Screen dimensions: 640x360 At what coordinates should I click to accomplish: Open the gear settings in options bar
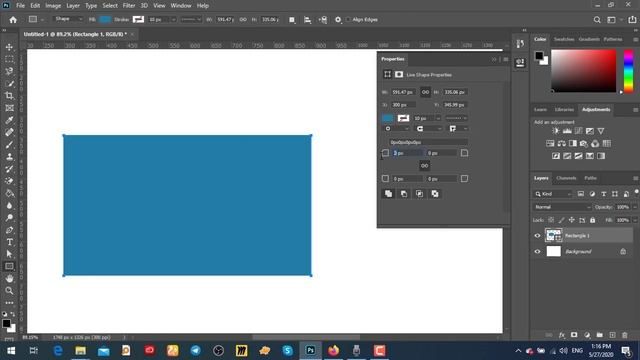[x=338, y=20]
